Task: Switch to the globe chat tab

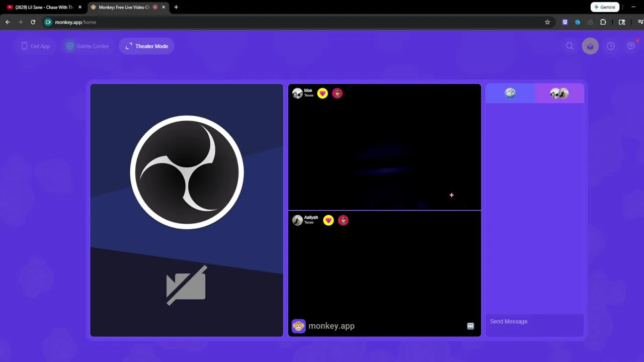Action: (510, 94)
